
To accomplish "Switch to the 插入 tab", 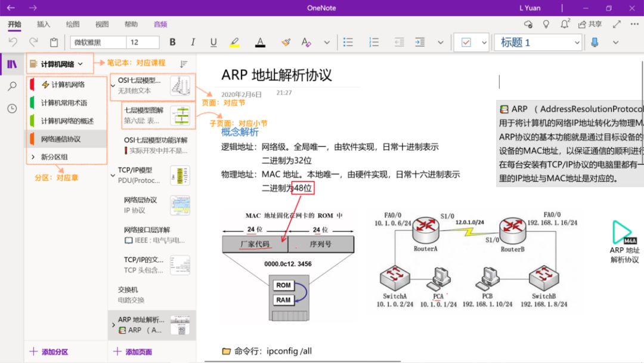I will tap(44, 24).
